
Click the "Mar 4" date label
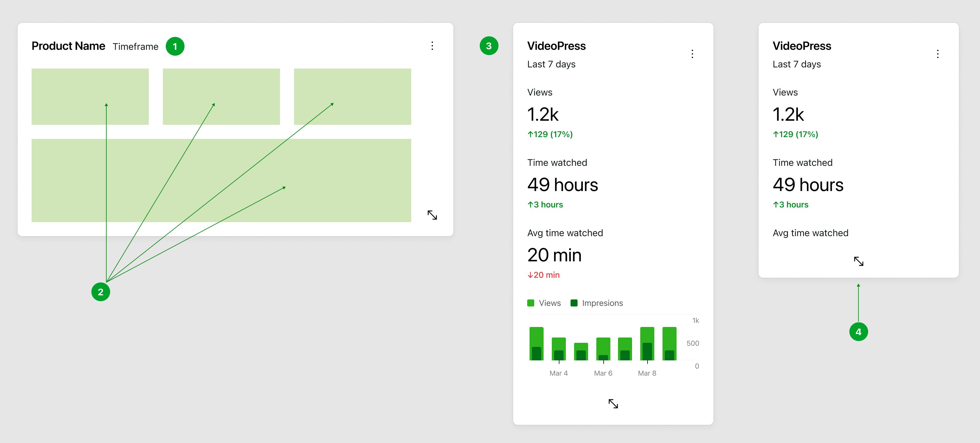[559, 373]
